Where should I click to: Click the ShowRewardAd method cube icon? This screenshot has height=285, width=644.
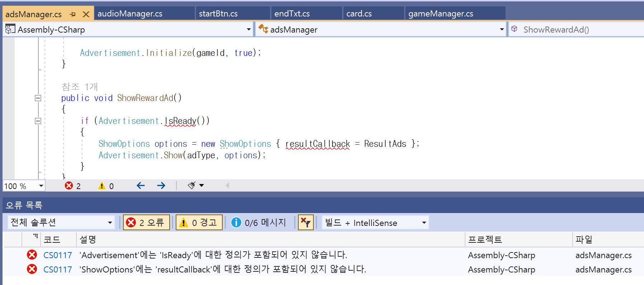click(x=514, y=29)
